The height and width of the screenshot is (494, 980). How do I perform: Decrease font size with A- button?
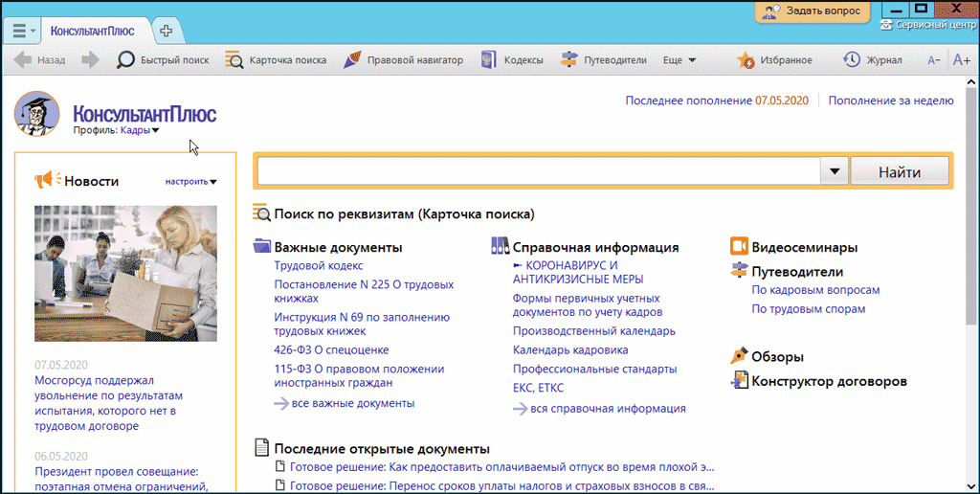(x=934, y=60)
